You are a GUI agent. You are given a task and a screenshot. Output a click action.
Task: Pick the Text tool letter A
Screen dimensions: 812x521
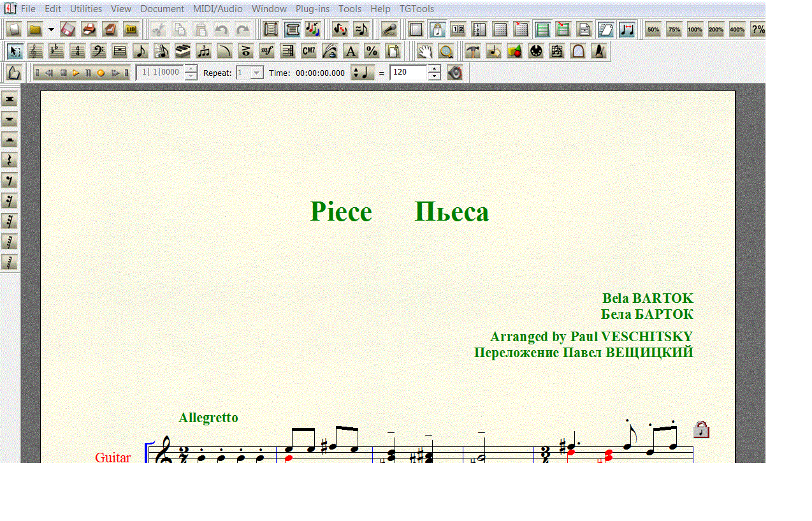351,52
